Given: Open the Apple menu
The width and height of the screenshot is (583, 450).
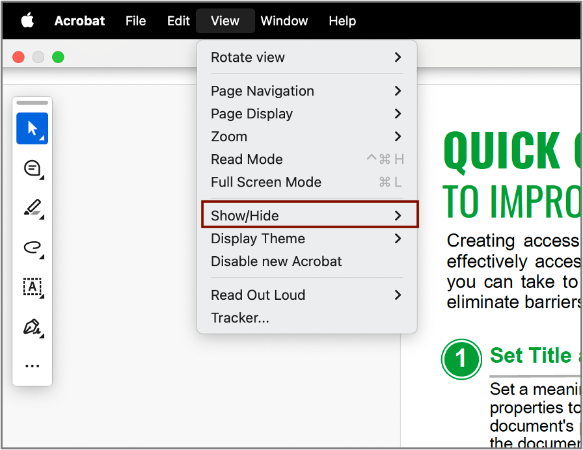Looking at the screenshot, I should 27,20.
